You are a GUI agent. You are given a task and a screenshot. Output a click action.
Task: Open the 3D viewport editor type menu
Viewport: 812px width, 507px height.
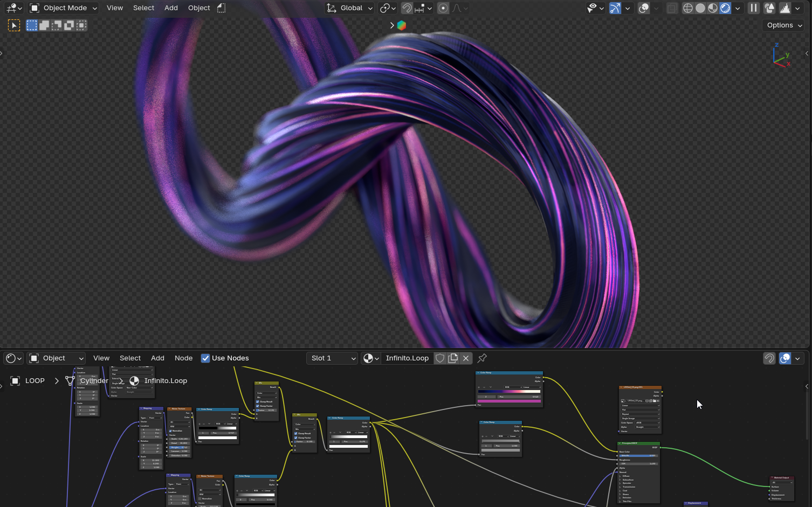click(13, 8)
